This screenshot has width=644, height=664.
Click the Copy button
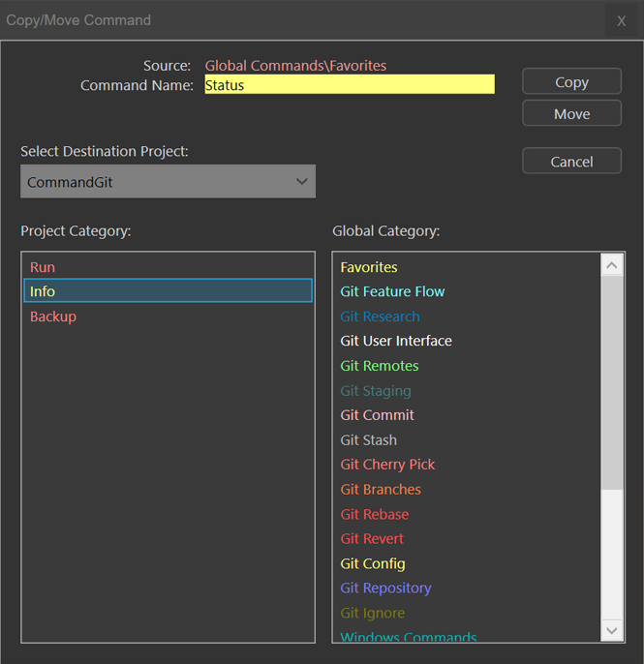click(571, 82)
